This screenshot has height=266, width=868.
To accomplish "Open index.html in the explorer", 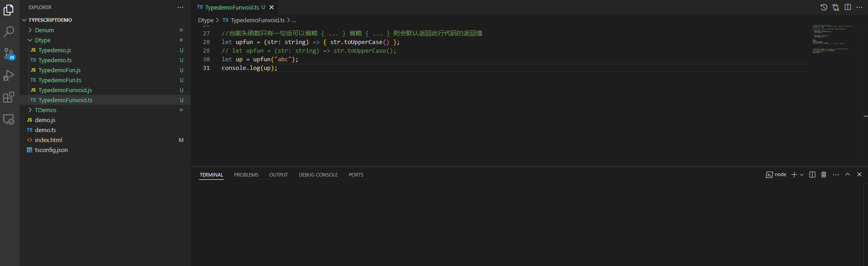I will [49, 140].
